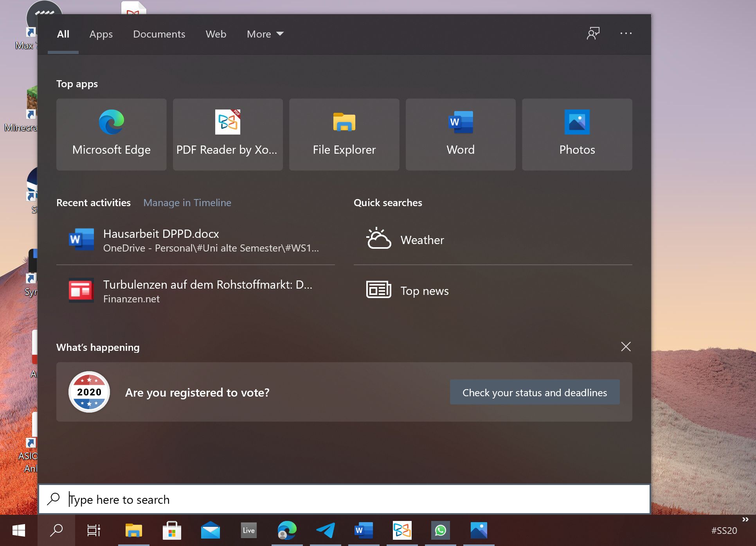Switch to the Web tab

(x=216, y=34)
